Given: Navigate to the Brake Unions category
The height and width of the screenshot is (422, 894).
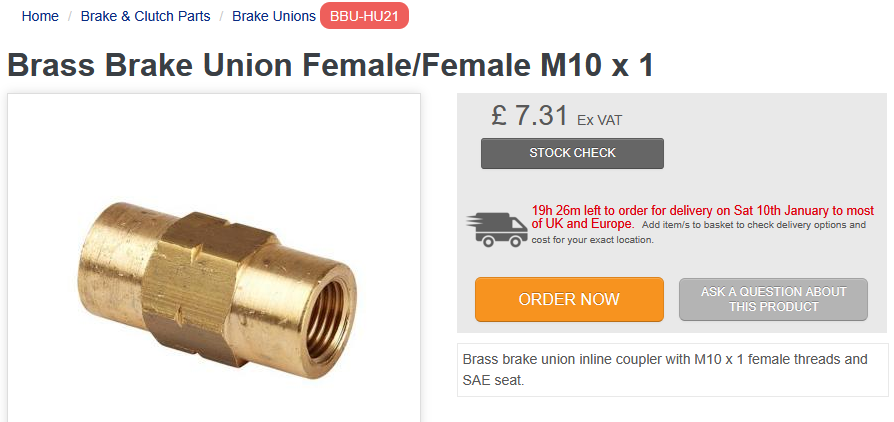Looking at the screenshot, I should (x=274, y=16).
